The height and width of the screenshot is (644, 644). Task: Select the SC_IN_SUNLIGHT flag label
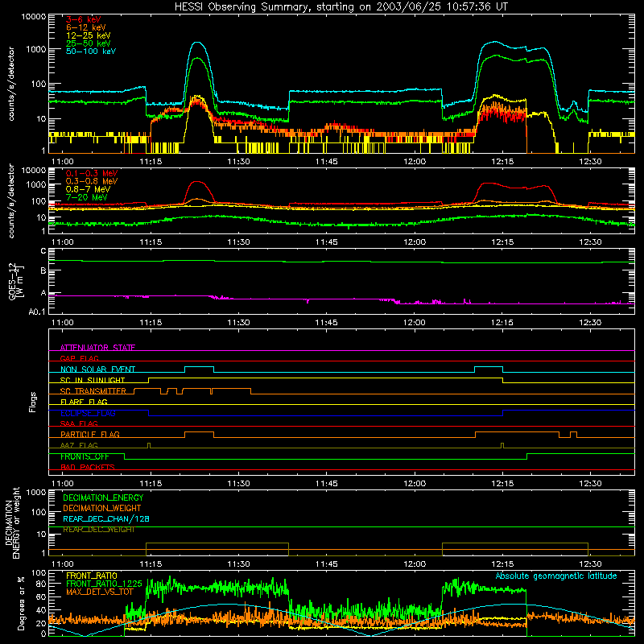click(93, 380)
